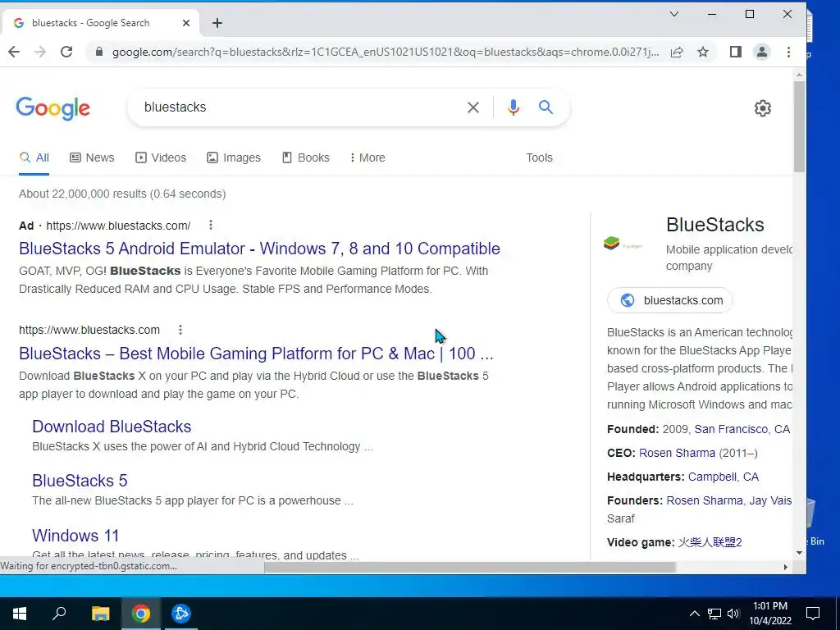Click the horizontal scrollbar thumb
The height and width of the screenshot is (630, 840).
click(x=470, y=568)
